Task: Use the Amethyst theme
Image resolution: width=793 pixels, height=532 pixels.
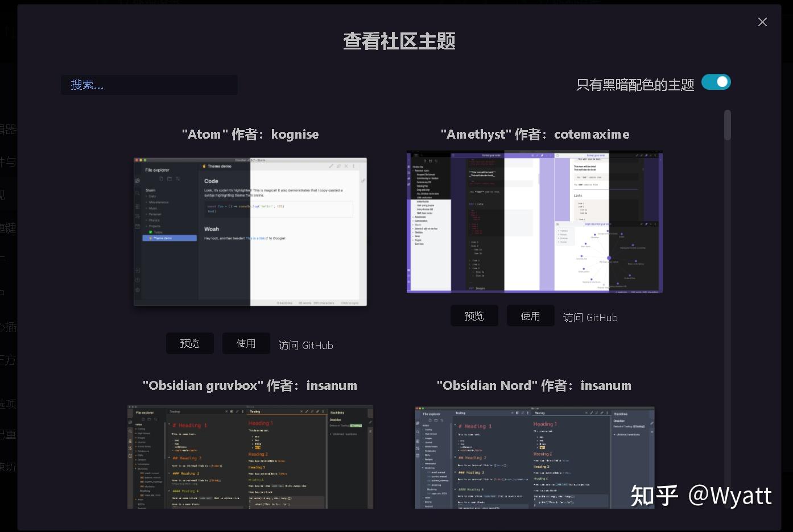Action: [530, 315]
